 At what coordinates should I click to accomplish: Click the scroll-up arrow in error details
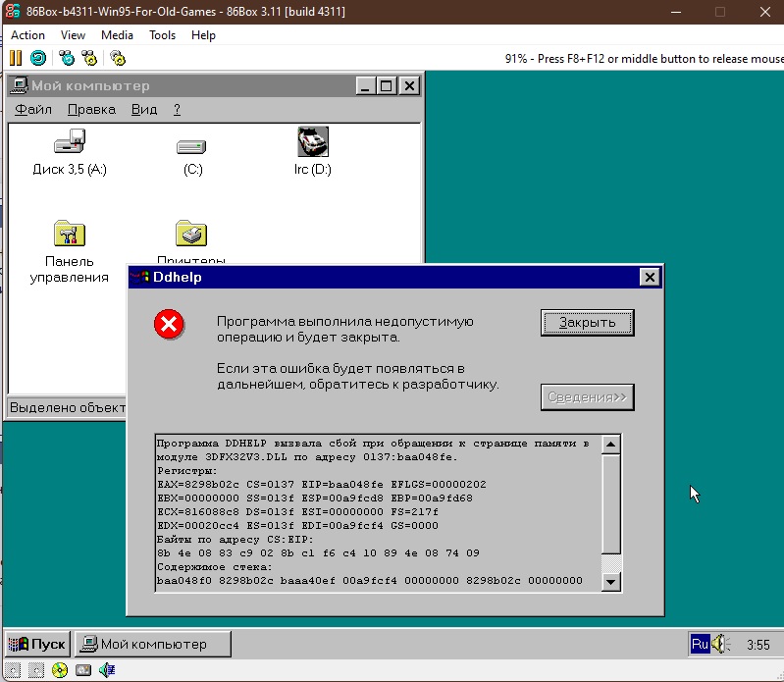pos(610,444)
